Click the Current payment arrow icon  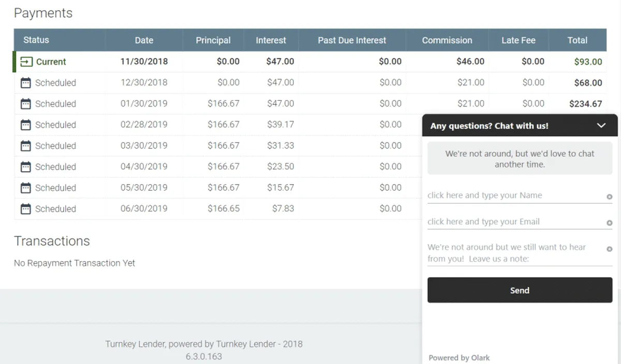click(26, 62)
